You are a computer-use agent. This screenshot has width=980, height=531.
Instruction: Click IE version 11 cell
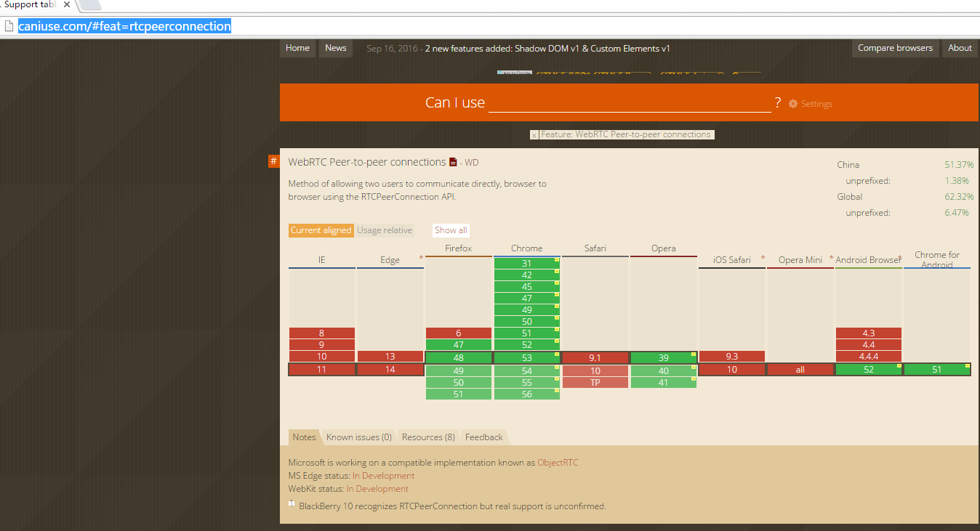pyautogui.click(x=321, y=370)
